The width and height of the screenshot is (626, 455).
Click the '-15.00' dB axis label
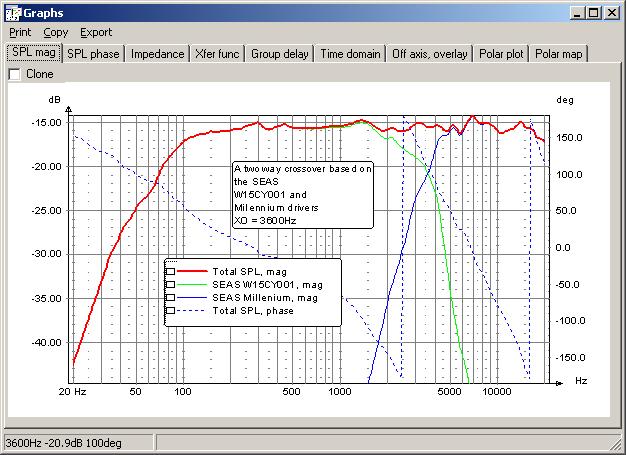click(47, 123)
